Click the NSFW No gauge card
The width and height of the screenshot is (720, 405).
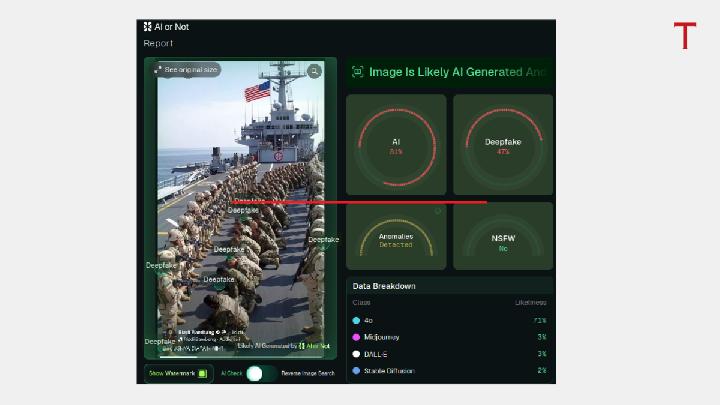[x=503, y=237]
